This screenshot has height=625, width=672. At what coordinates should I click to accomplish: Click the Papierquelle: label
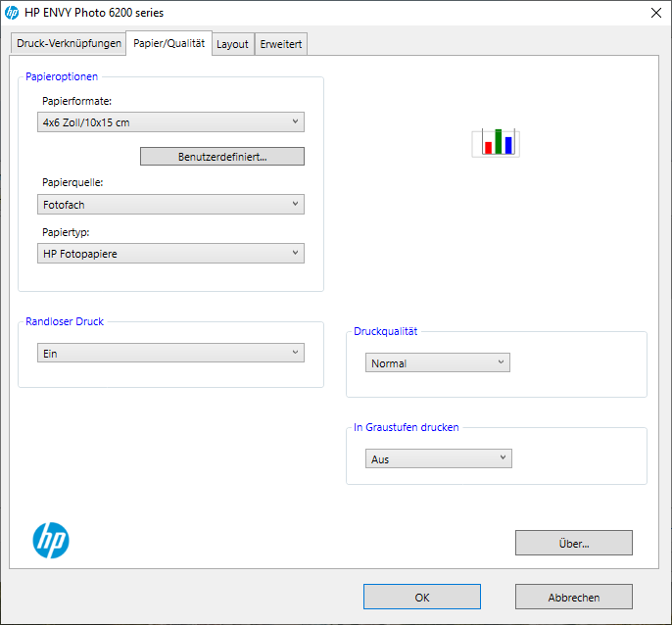click(72, 182)
